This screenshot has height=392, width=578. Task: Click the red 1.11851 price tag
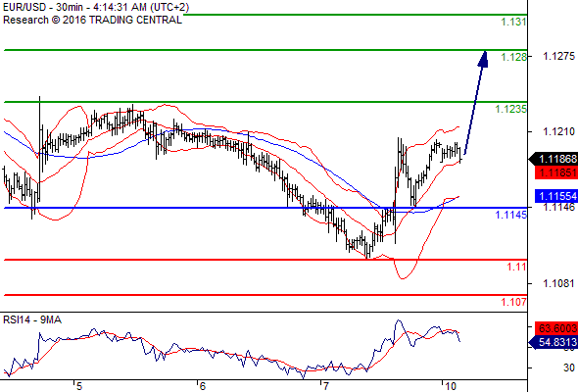tap(556, 172)
